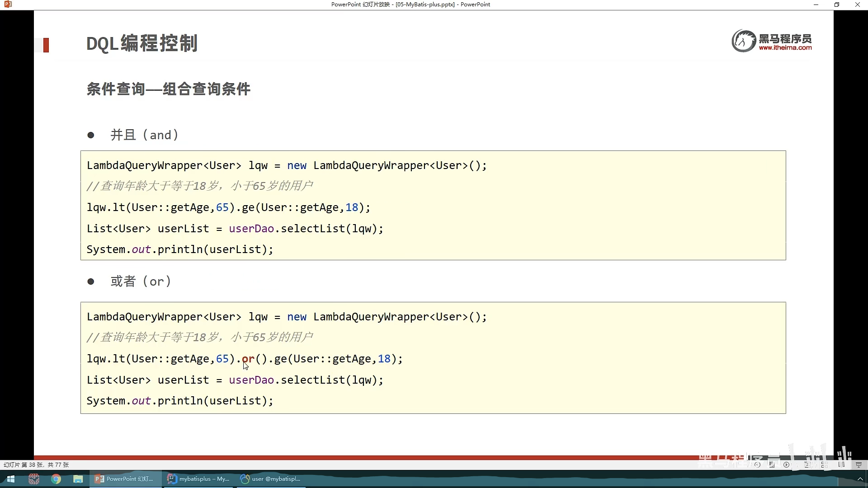Click the slide 38 of 77 indicator
Screen dimensions: 868x488
pos(36,465)
